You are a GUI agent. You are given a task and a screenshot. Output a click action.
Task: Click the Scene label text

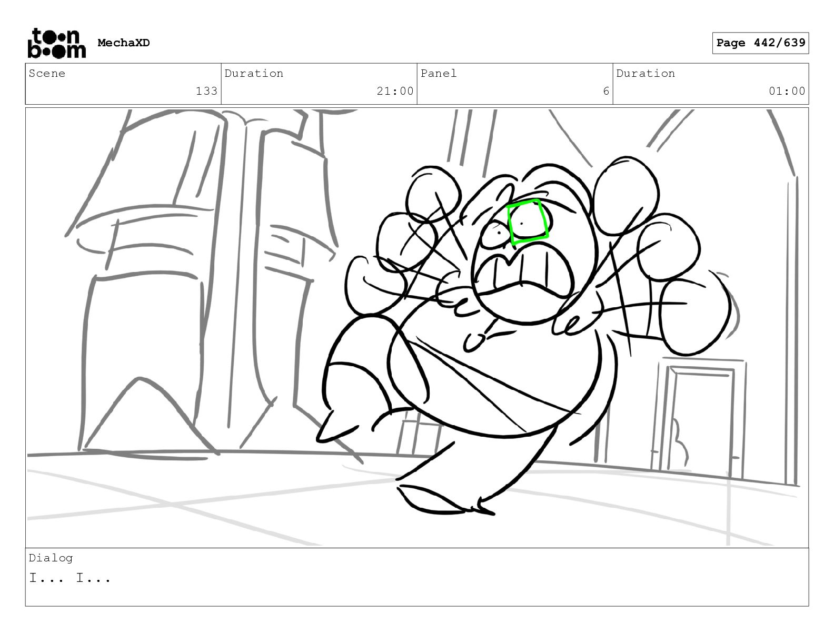pos(47,73)
